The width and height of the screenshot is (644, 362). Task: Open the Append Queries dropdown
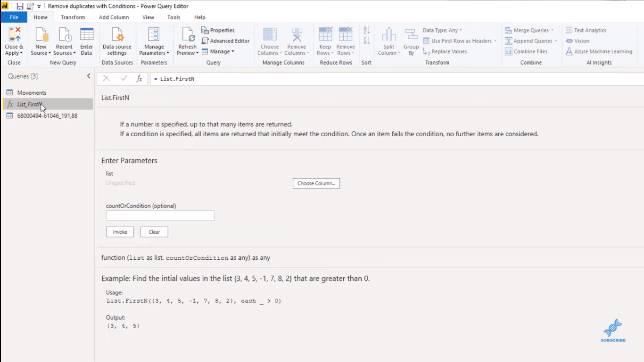531,41
